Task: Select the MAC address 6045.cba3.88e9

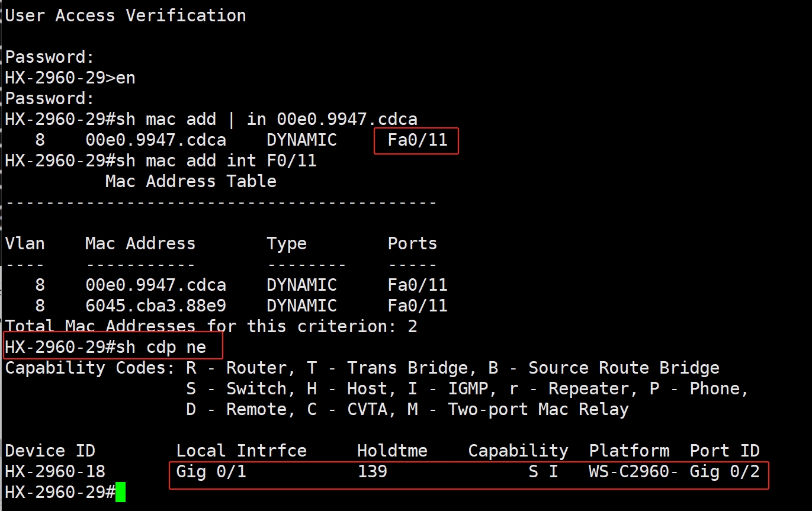Action: (x=156, y=306)
